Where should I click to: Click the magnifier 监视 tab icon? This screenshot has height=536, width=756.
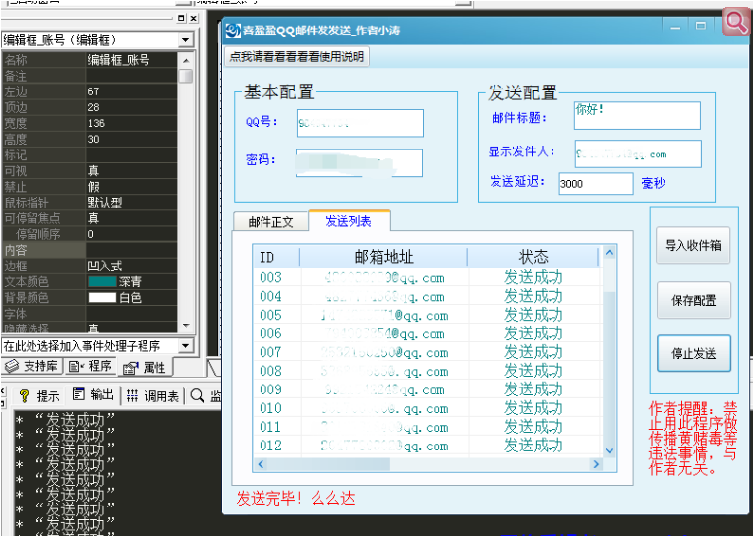click(197, 396)
